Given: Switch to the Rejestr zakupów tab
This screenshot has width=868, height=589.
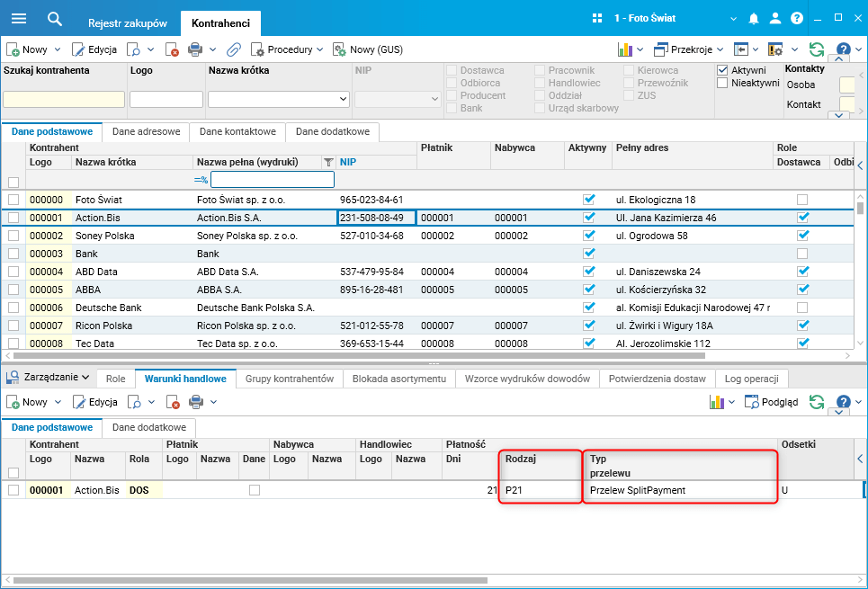Looking at the screenshot, I should 128,23.
